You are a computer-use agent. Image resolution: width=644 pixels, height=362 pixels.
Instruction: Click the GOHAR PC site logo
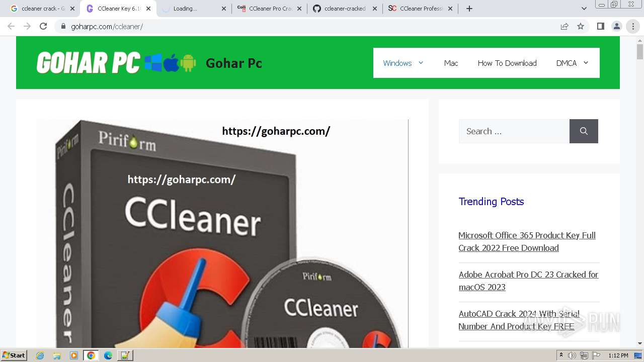pos(116,63)
